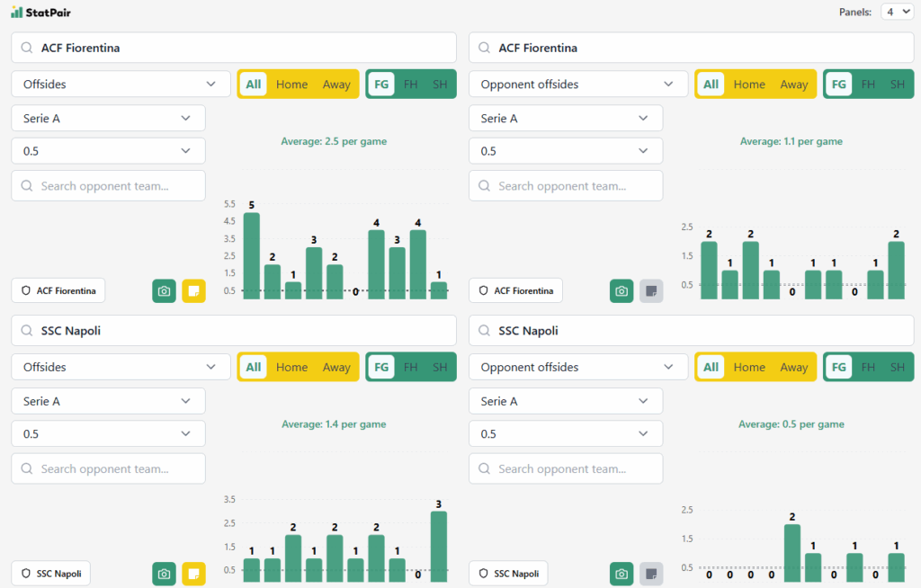Select Home filter in Napoli Offsides panel

point(292,367)
